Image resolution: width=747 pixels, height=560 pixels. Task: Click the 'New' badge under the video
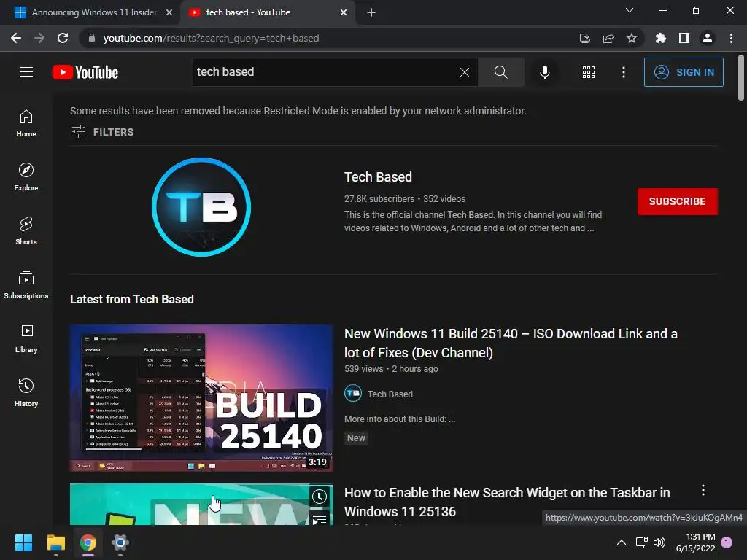pyautogui.click(x=356, y=438)
